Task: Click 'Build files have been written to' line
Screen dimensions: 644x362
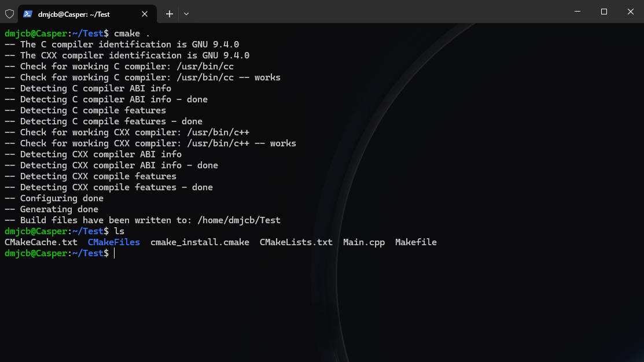Action: (x=142, y=220)
